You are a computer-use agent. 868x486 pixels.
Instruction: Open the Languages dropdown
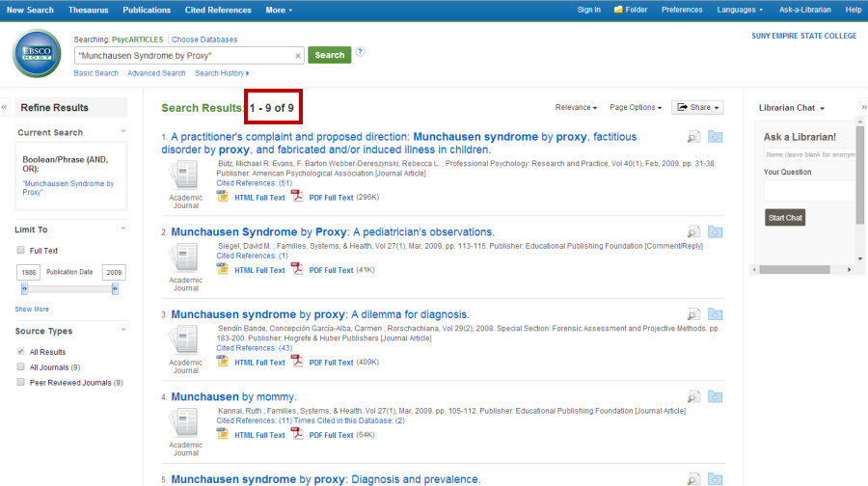(x=740, y=10)
